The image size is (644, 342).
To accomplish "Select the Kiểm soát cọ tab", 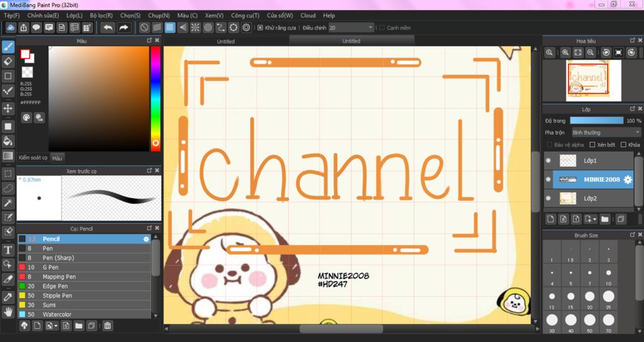I will click(x=33, y=158).
